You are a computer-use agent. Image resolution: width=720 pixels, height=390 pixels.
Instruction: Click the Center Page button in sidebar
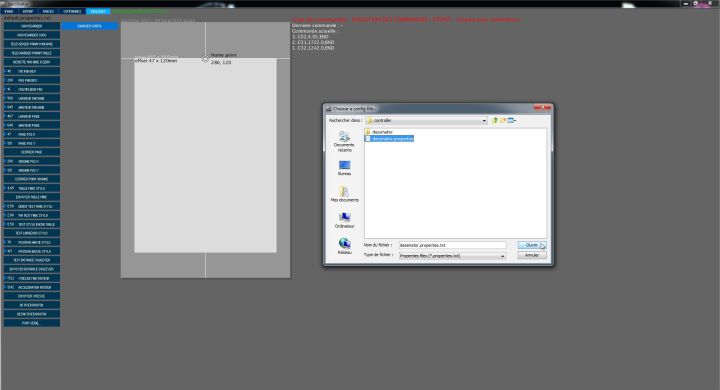pyautogui.click(x=32, y=152)
